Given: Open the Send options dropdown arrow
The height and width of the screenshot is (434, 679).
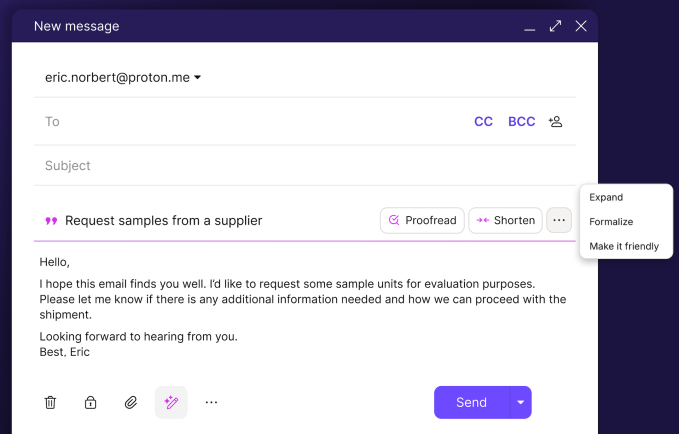Looking at the screenshot, I should pyautogui.click(x=520, y=402).
